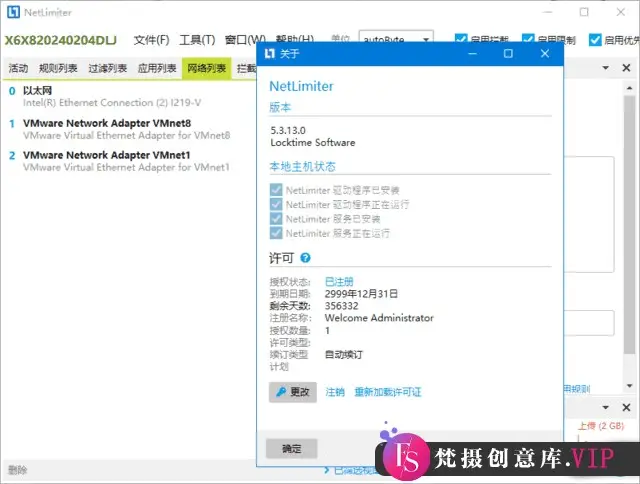Click the NetLimiter 服务正在运行 checkbox
This screenshot has height=484, width=640.
(276, 233)
